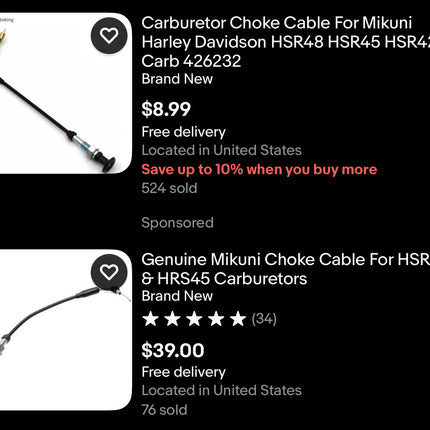The image size is (430, 430).
Task: Open the Genuine Mikuni Choke Cable listing title
Action: 286,269
